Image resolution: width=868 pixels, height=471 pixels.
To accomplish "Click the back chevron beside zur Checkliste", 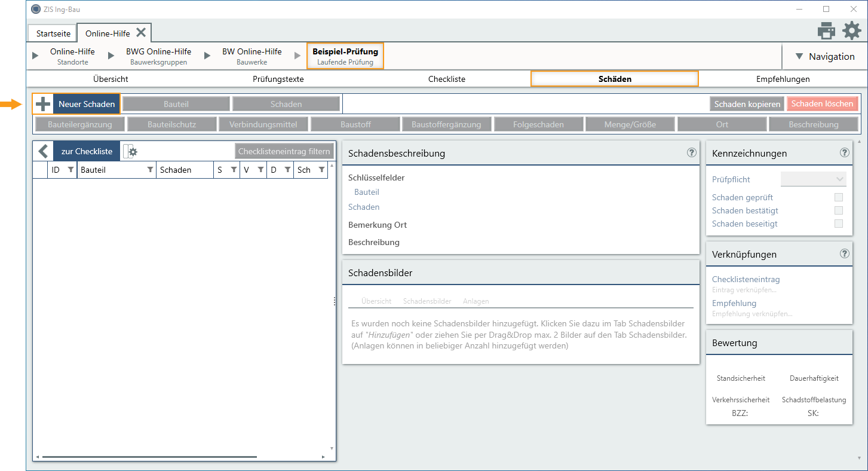I will coord(43,151).
